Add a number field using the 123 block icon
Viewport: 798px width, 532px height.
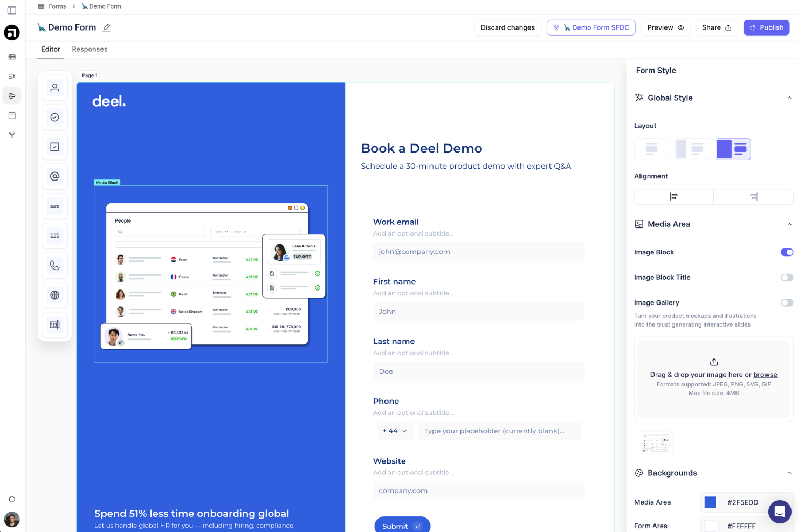[x=54, y=324]
